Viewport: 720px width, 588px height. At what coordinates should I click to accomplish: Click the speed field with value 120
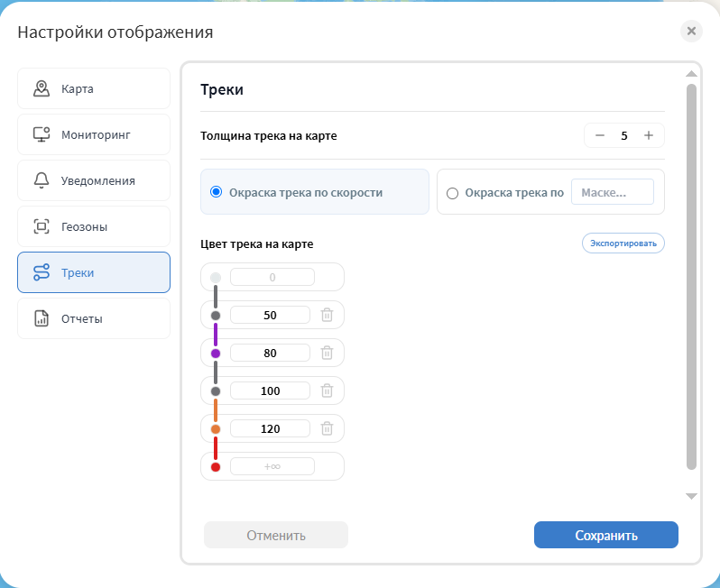pyautogui.click(x=270, y=428)
